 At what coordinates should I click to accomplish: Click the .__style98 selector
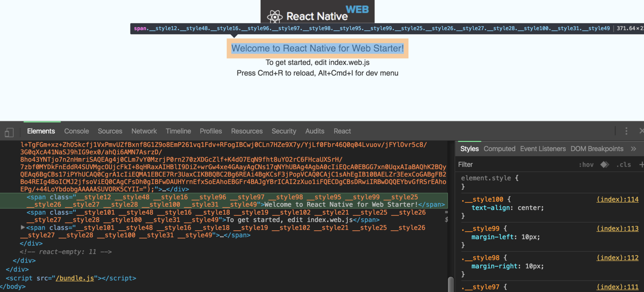(480, 258)
